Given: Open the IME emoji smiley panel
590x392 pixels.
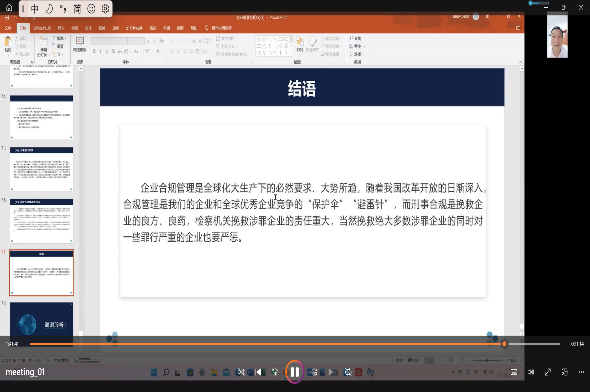Looking at the screenshot, I should [91, 9].
